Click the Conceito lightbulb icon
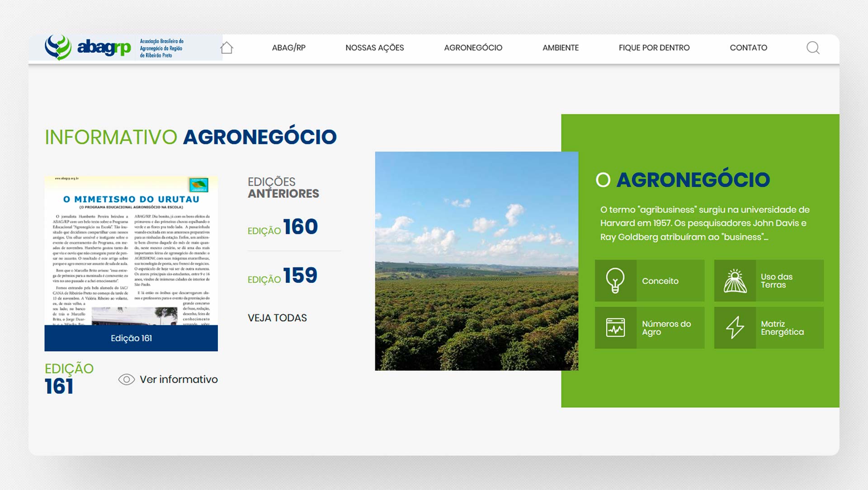This screenshot has height=490, width=868. pyautogui.click(x=615, y=281)
